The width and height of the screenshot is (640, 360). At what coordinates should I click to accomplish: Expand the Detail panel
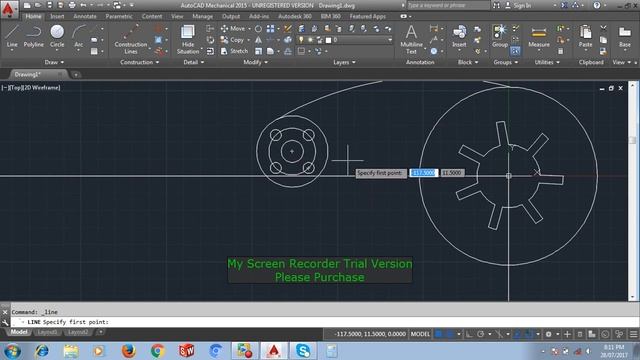pyautogui.click(x=193, y=62)
